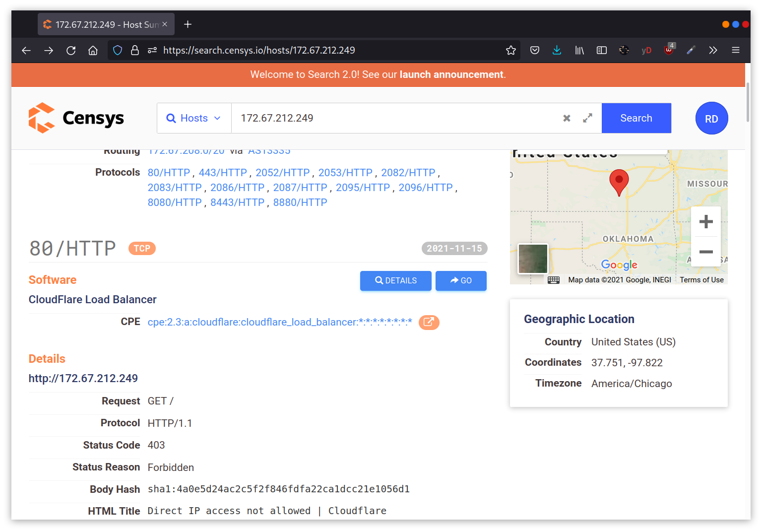This screenshot has height=532, width=762.
Task: Open the map Terms of Use
Action: (701, 280)
